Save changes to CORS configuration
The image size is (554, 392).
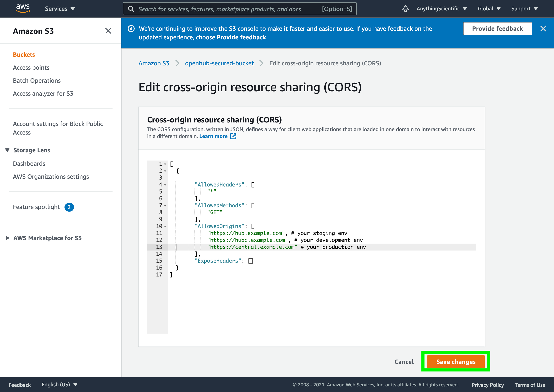(x=456, y=361)
